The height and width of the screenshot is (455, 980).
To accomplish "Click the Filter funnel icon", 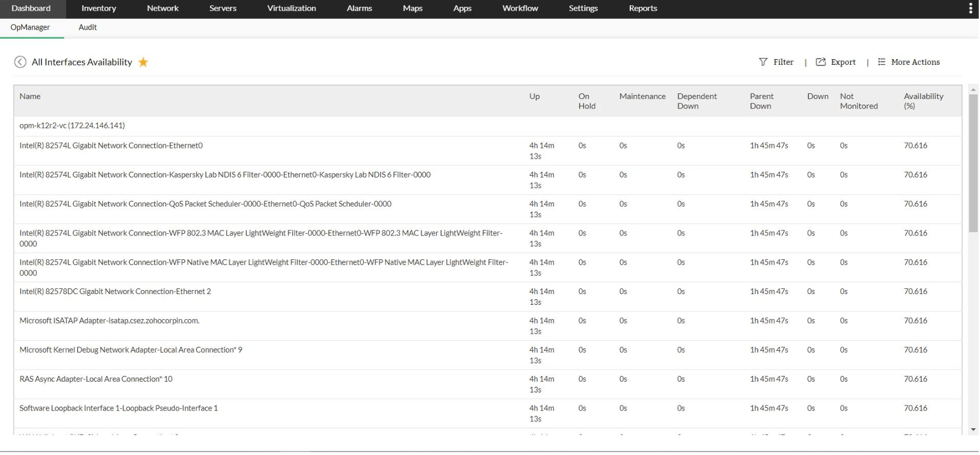I will tap(763, 62).
